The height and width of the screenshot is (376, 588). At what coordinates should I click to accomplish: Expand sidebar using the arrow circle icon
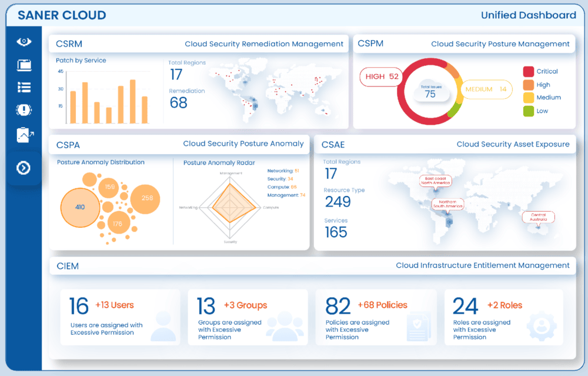tap(24, 168)
